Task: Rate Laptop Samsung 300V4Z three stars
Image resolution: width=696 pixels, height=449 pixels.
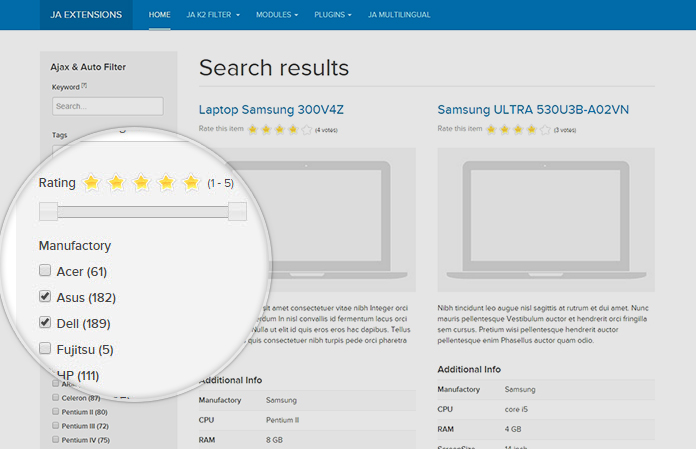Action: [280, 130]
